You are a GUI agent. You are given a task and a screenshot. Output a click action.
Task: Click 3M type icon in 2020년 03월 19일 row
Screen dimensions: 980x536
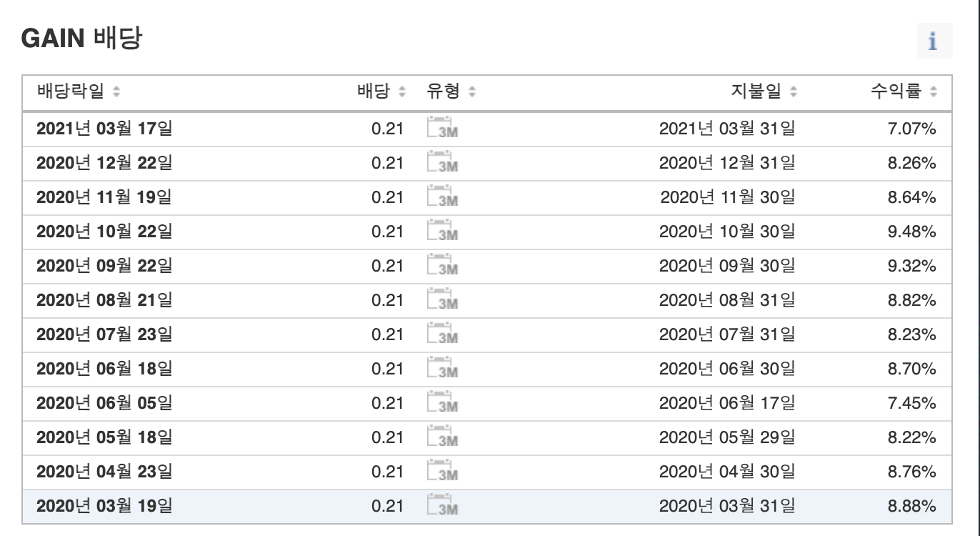(x=442, y=505)
